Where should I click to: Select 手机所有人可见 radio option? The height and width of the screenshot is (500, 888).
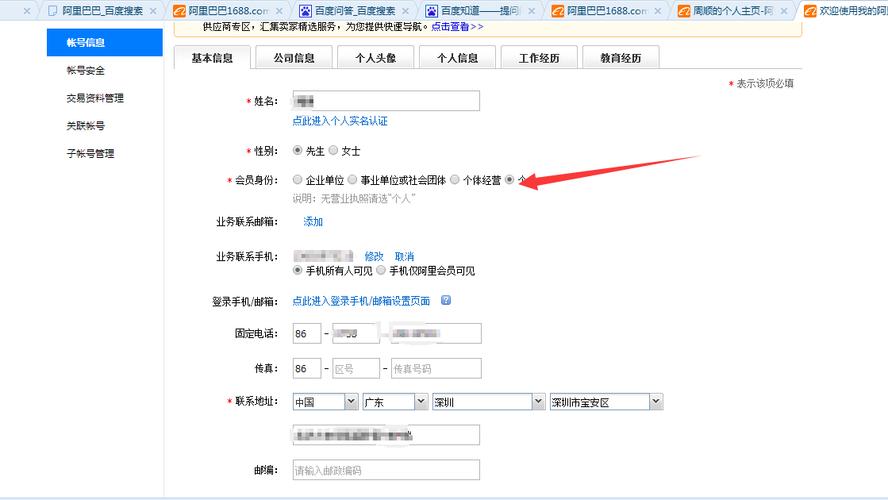[x=297, y=271]
